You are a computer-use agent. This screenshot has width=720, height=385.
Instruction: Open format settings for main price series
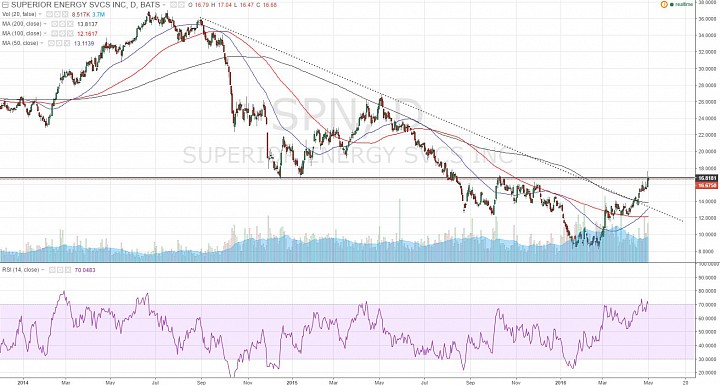(x=181, y=5)
